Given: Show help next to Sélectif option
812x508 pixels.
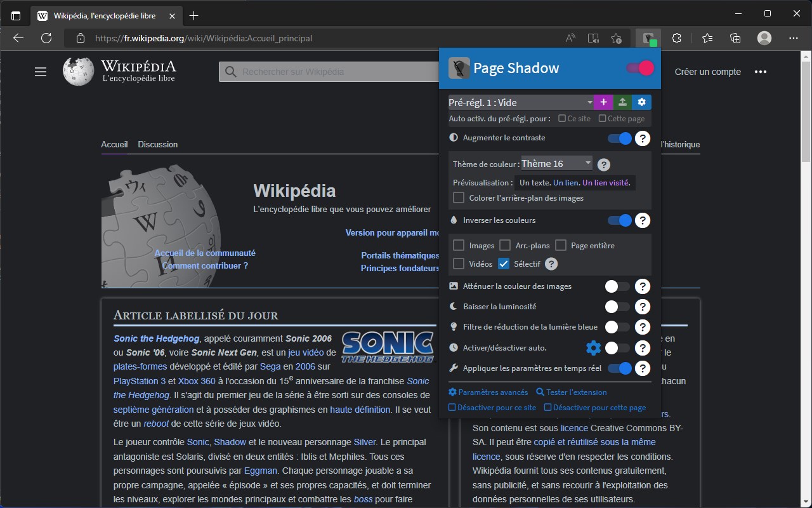Looking at the screenshot, I should (x=551, y=264).
